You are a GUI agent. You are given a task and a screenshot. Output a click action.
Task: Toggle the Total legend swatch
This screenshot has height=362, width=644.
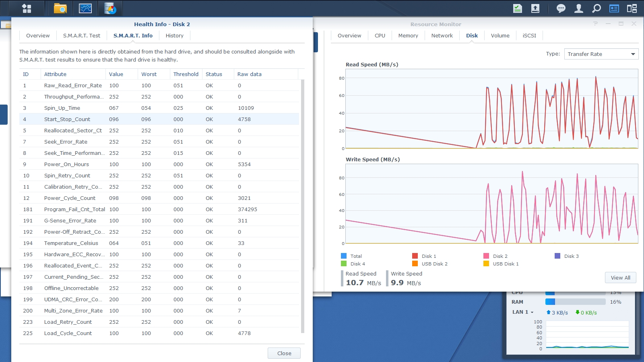coord(344,256)
